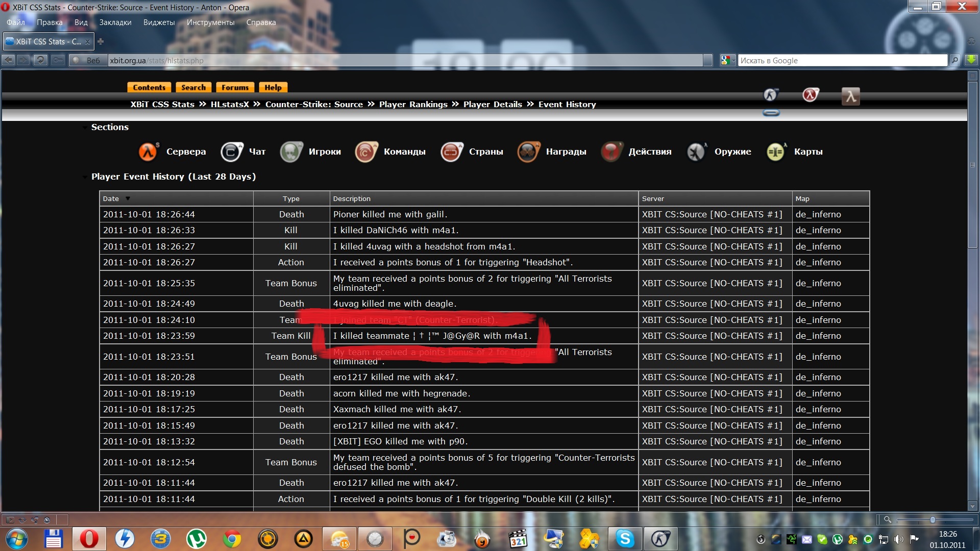The image size is (980, 551).
Task: Open the address bar dropdown arrow
Action: tap(707, 60)
